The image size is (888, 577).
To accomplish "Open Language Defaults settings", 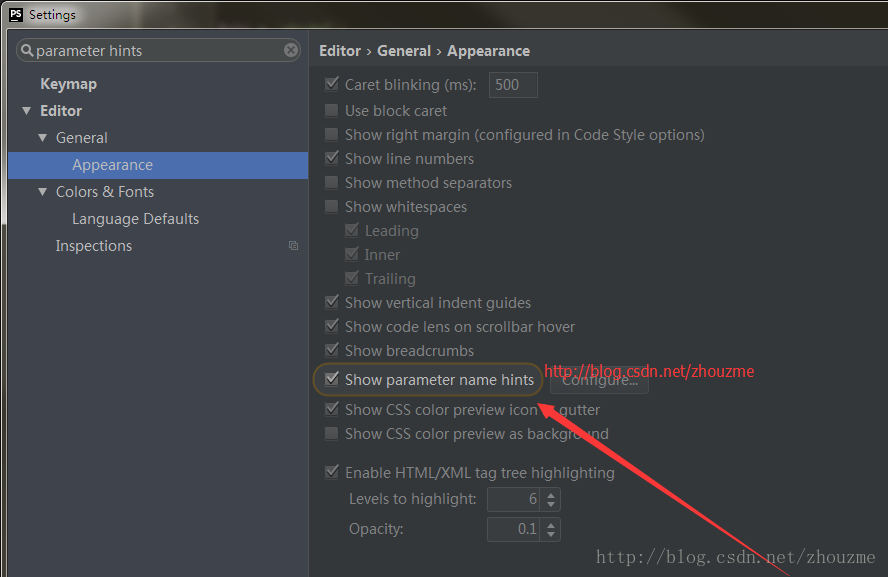I will click(135, 219).
